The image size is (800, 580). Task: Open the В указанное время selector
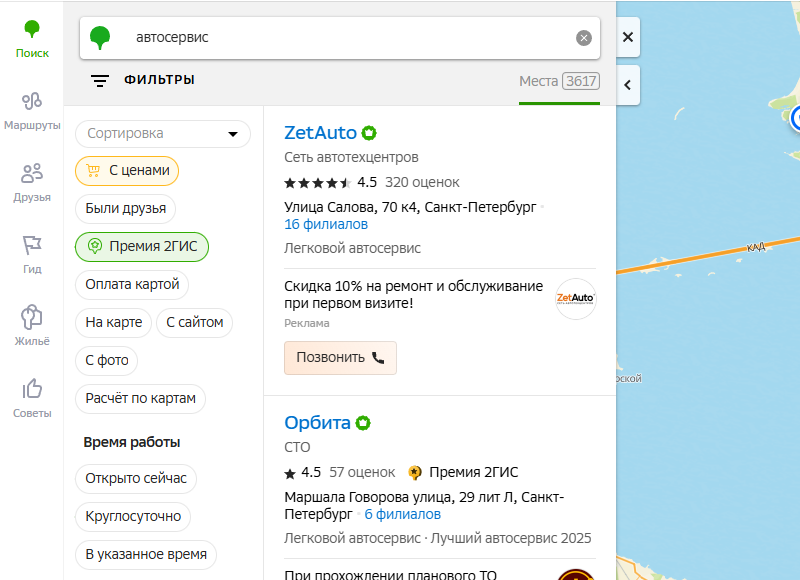click(147, 555)
